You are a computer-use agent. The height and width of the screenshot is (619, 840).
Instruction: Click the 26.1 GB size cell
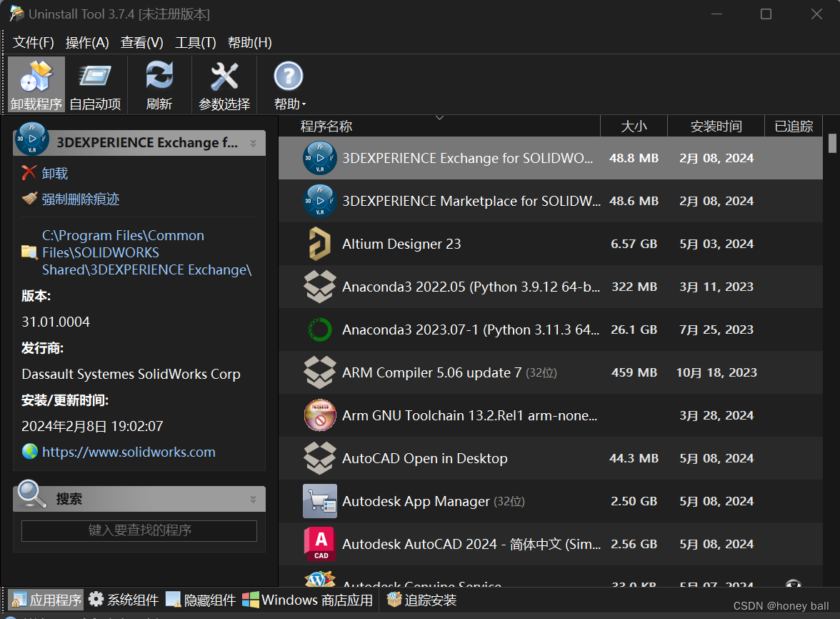point(634,330)
